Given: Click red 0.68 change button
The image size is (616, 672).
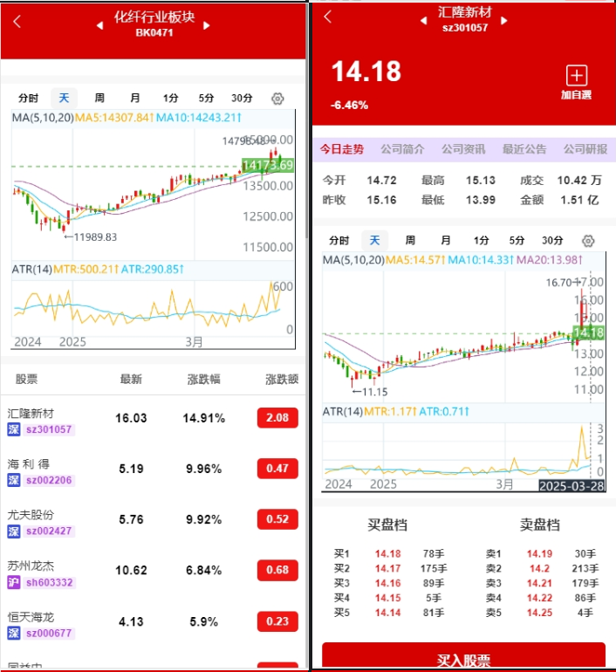Looking at the screenshot, I should (x=277, y=570).
